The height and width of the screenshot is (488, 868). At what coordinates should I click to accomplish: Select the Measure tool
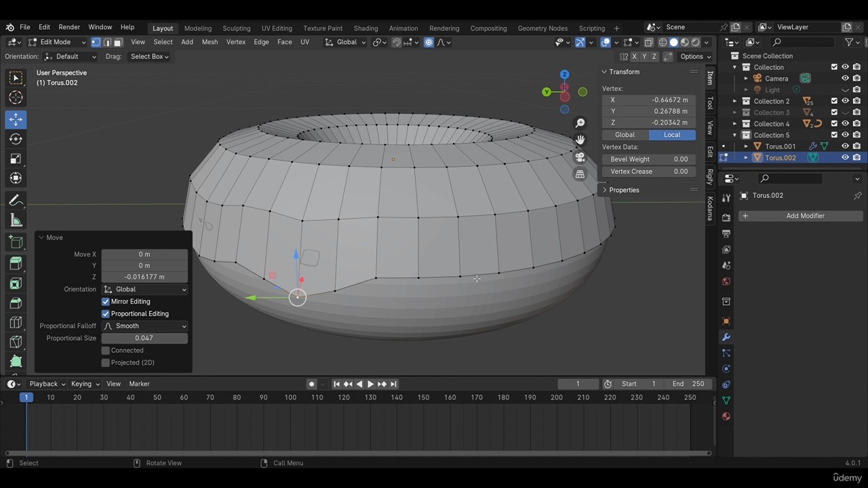(x=16, y=220)
